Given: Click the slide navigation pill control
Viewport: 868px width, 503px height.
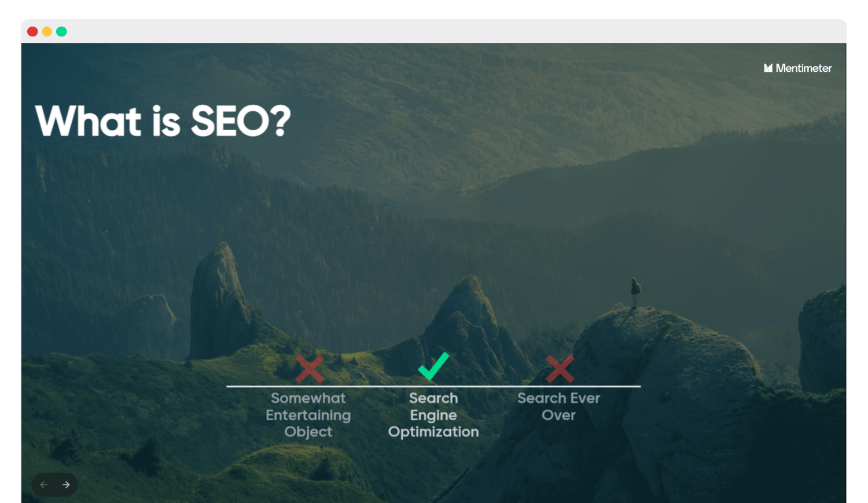Looking at the screenshot, I should click(55, 484).
